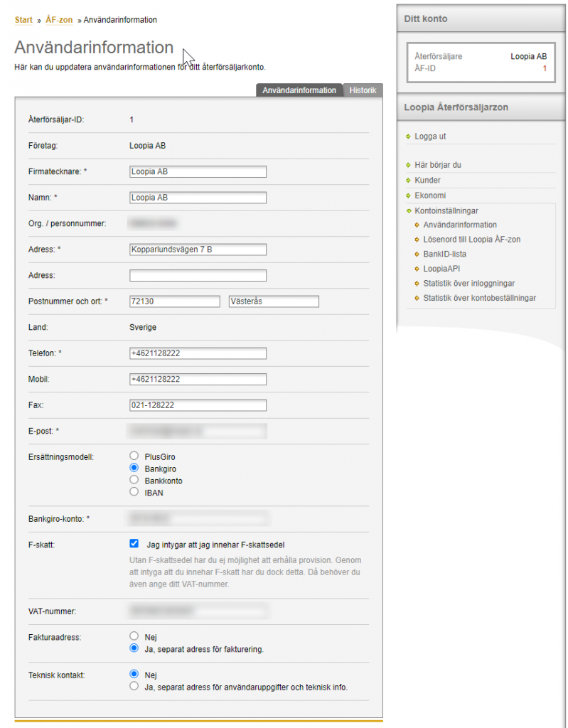Open Statistik över inloggningar

[469, 283]
